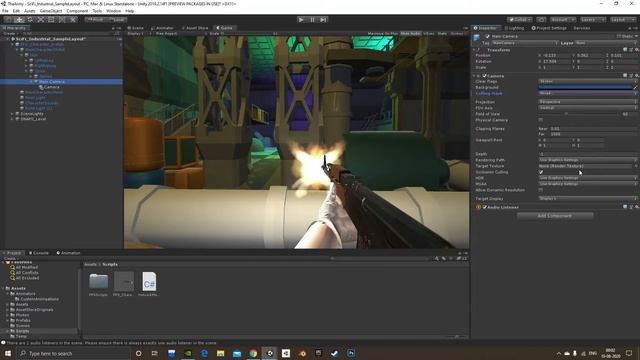The width and height of the screenshot is (640, 360).
Task: Collapse the SciFi_Industrial_SampleLayout scene in Hierarchy
Action: (8, 39)
